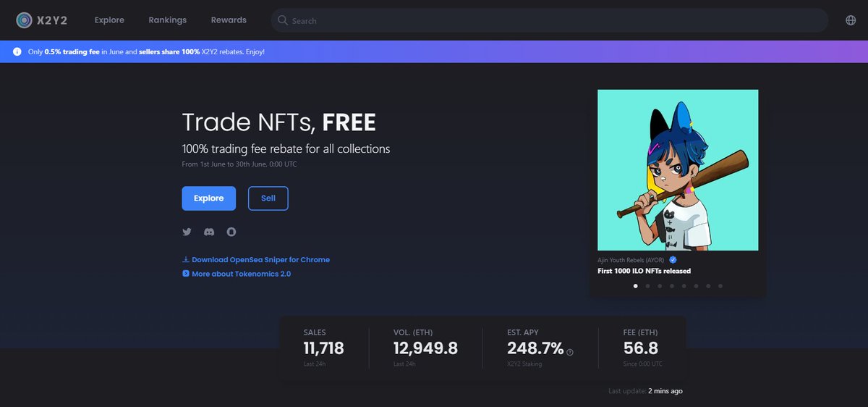
Task: Click the Last update 2 mins ago text
Action: pyautogui.click(x=645, y=391)
